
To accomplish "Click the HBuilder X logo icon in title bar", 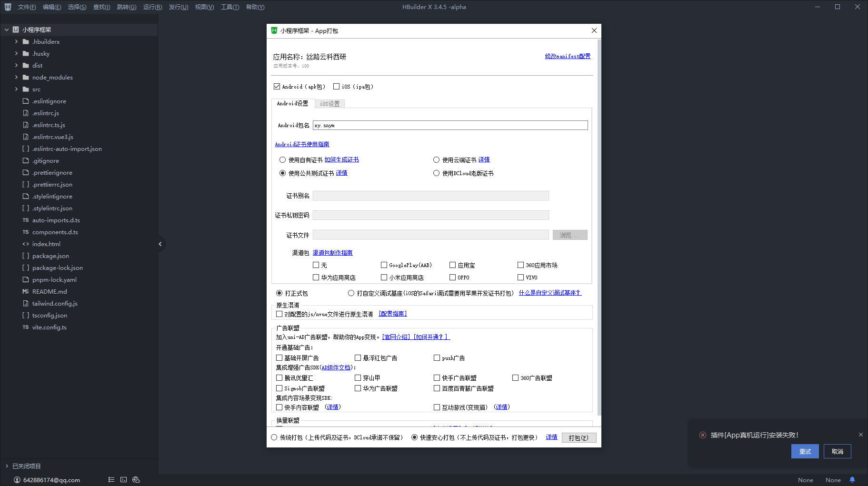I will coord(8,7).
